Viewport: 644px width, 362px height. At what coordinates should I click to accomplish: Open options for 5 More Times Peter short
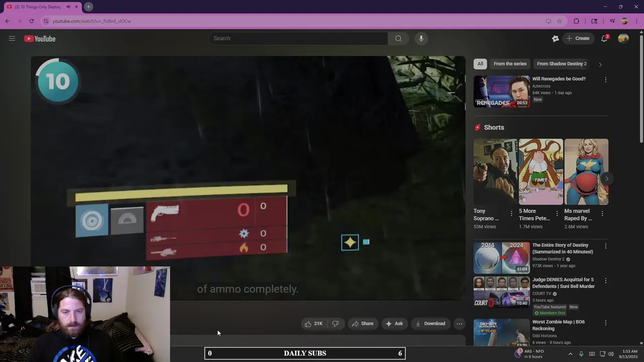pos(557,214)
